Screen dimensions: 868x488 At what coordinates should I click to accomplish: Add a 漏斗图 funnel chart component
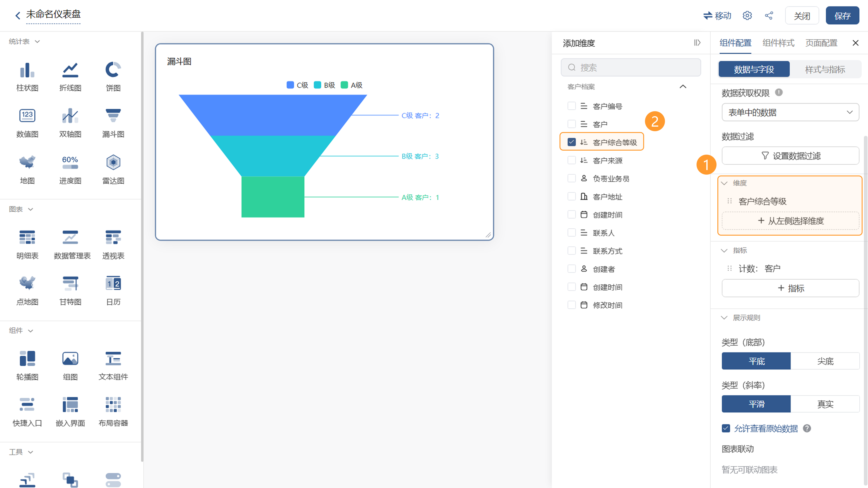tap(113, 123)
